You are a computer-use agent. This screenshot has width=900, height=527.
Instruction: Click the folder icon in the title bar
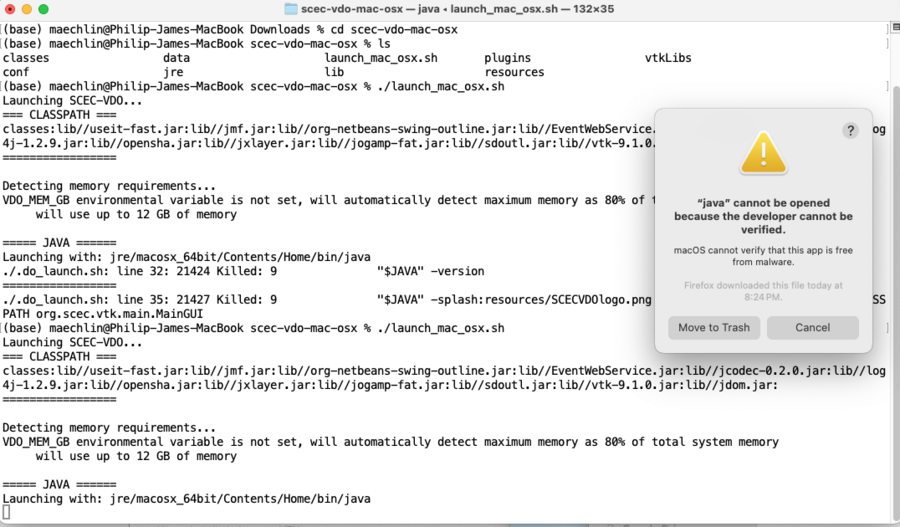[x=291, y=9]
